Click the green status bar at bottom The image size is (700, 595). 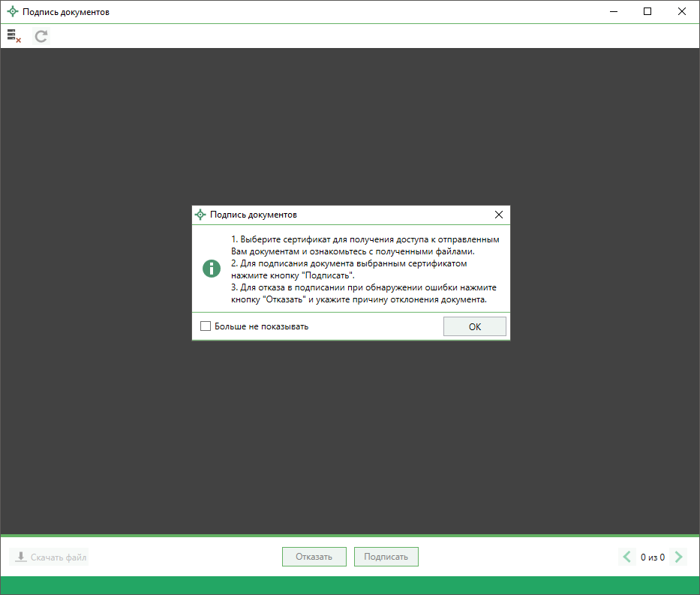coord(350,584)
